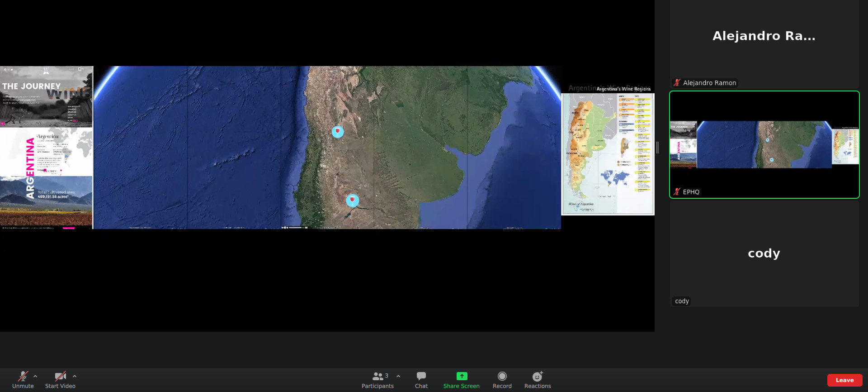Leave the meeting

[x=844, y=380]
